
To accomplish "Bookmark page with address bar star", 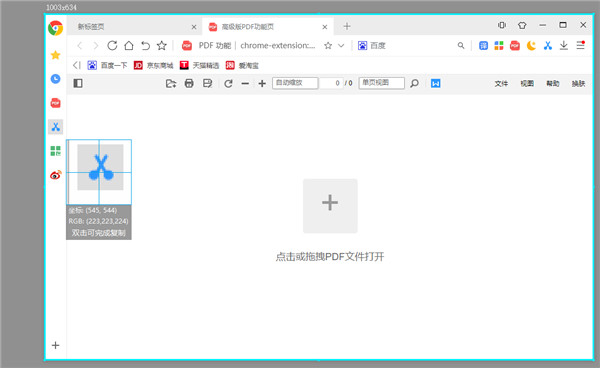I will (328, 46).
